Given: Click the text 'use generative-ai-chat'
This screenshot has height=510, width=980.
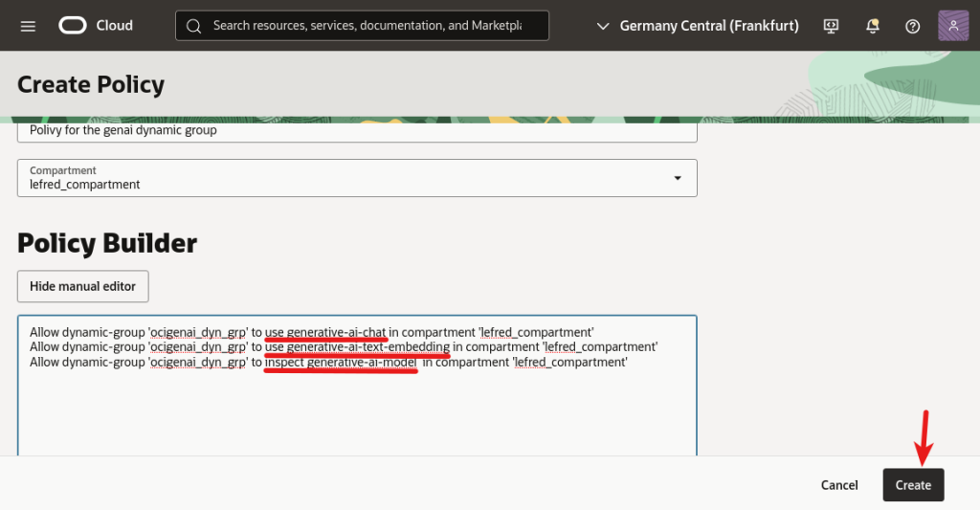Looking at the screenshot, I should point(325,332).
